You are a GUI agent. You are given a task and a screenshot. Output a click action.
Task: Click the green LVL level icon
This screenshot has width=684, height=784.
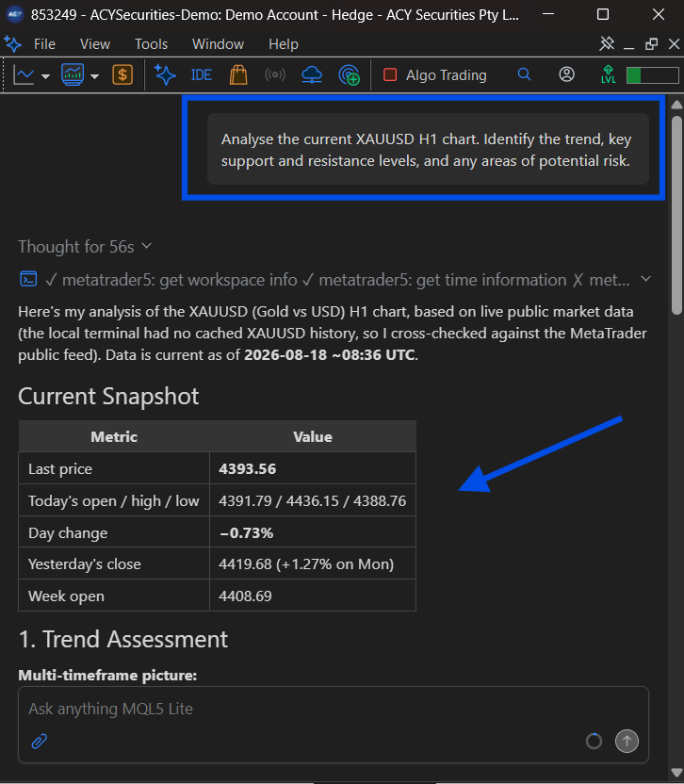pos(608,74)
